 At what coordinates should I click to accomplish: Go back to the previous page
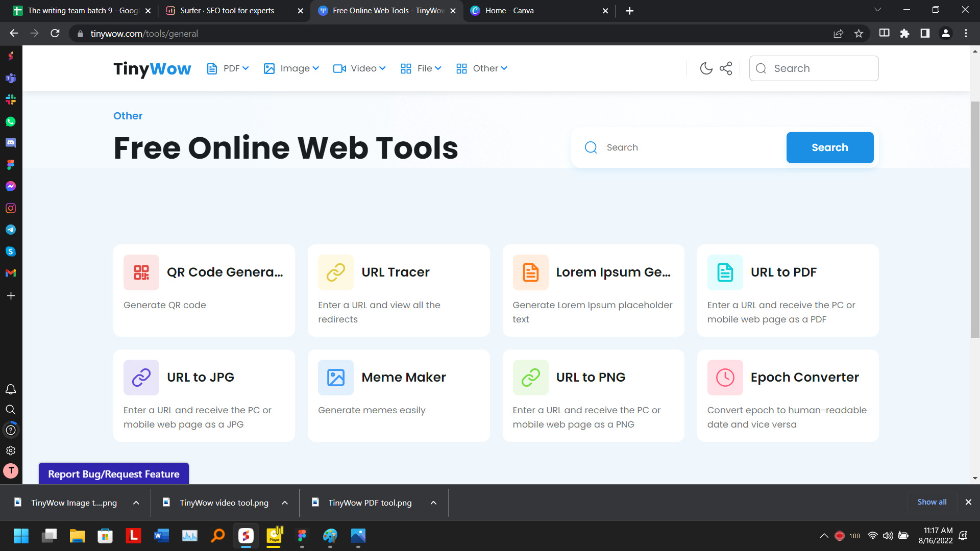pos(14,34)
